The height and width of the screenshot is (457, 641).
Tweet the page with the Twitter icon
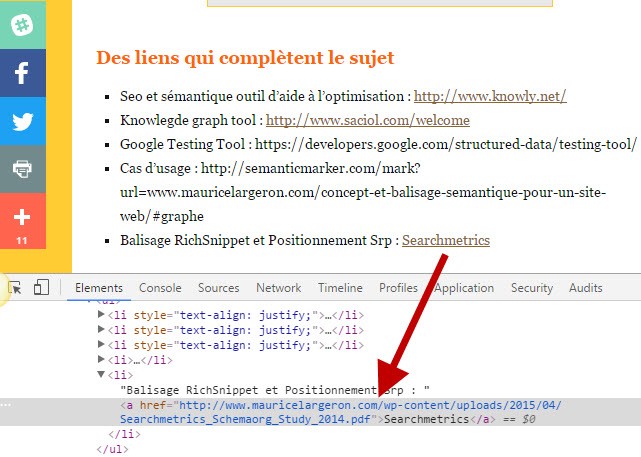(x=22, y=121)
